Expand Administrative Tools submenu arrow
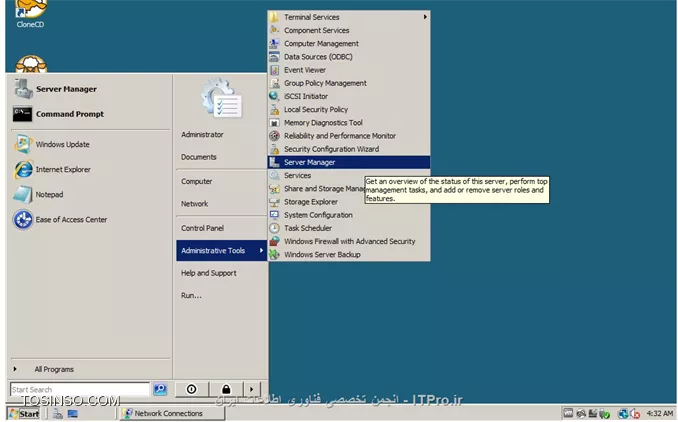678x422 pixels. pyautogui.click(x=261, y=250)
